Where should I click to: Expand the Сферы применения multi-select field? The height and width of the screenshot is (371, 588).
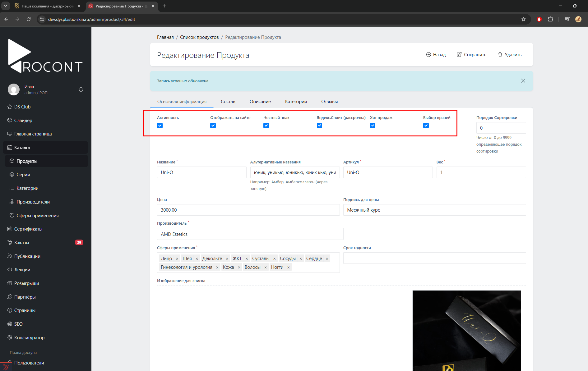314,267
